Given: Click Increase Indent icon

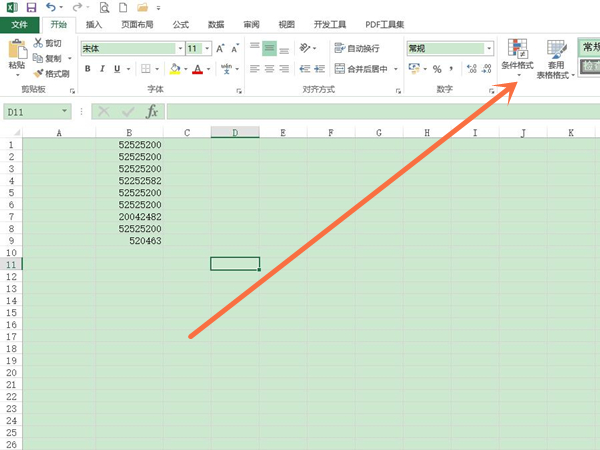Looking at the screenshot, I should (x=320, y=69).
